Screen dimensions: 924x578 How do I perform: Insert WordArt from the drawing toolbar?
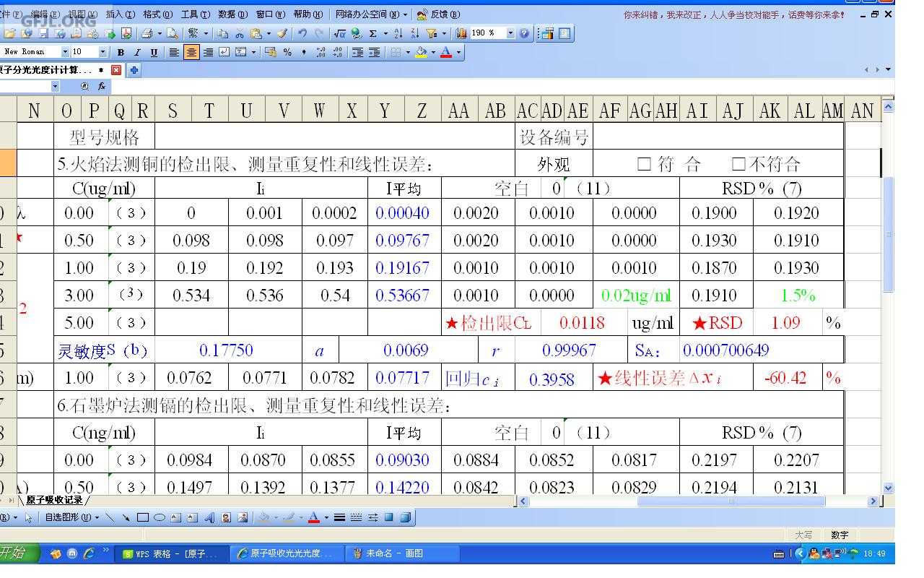(x=209, y=517)
